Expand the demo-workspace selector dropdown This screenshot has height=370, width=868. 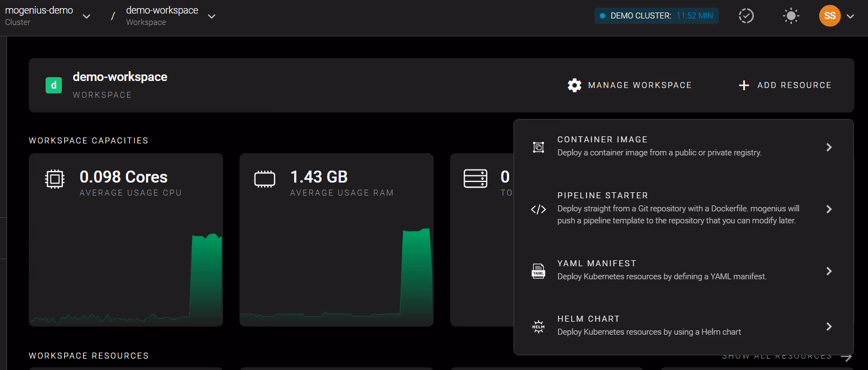click(212, 16)
